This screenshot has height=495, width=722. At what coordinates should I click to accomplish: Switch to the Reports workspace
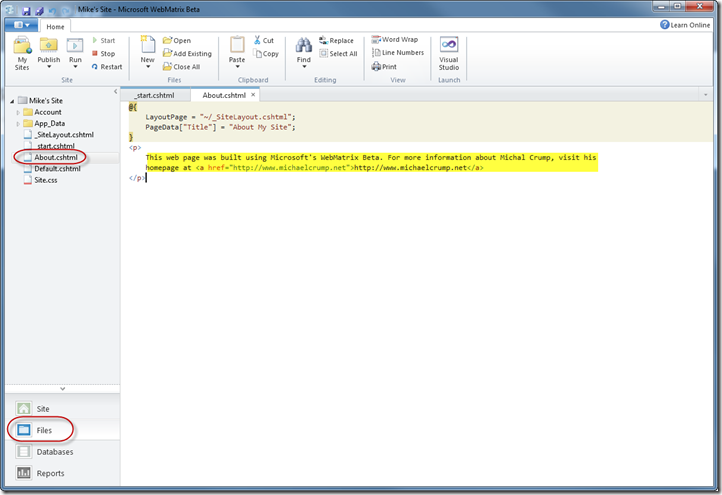63,473
